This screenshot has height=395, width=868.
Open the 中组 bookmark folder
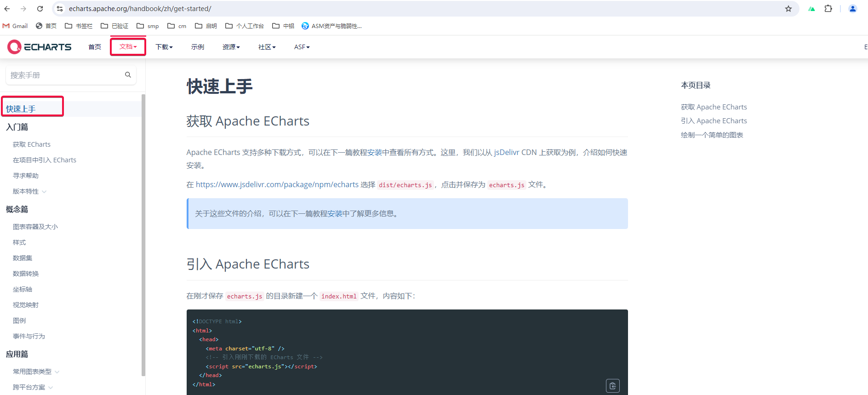point(283,26)
